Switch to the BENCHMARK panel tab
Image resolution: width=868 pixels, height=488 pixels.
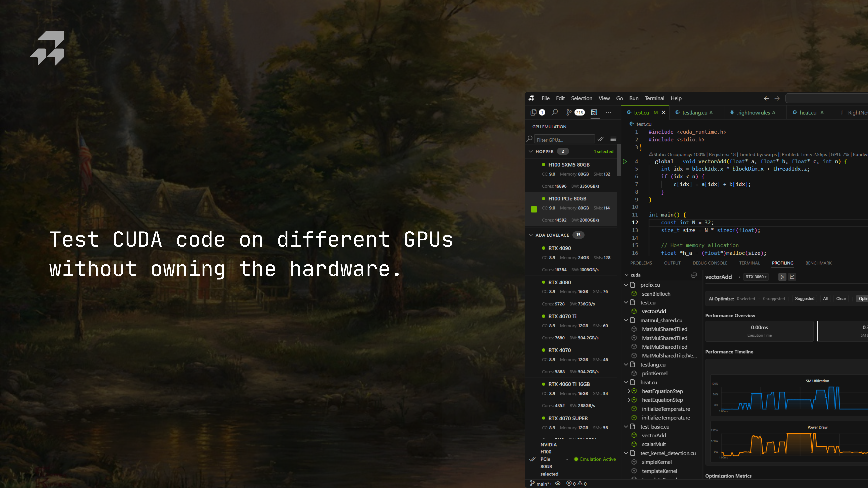[818, 263]
